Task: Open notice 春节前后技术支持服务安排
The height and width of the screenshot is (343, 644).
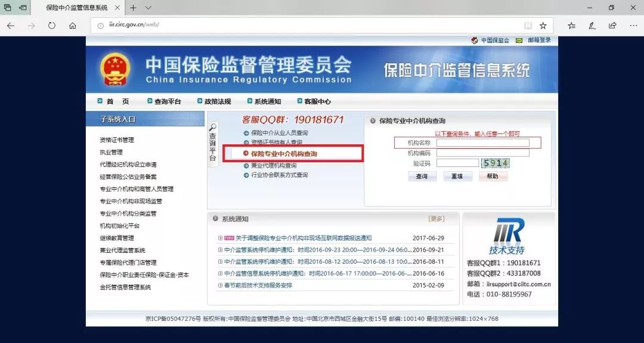Action: [258, 285]
